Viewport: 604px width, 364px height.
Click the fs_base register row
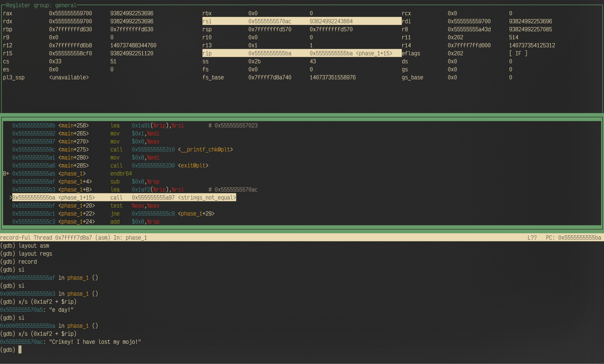tap(279, 77)
